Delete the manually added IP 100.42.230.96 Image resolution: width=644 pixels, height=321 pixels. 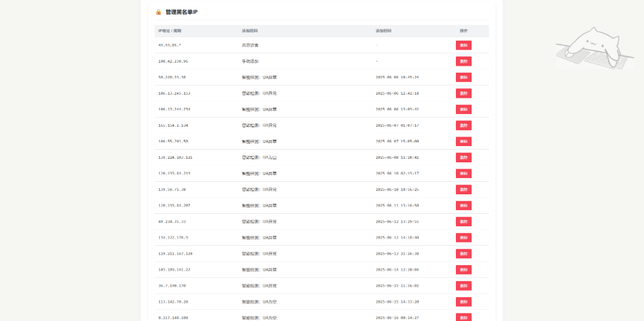tap(463, 61)
